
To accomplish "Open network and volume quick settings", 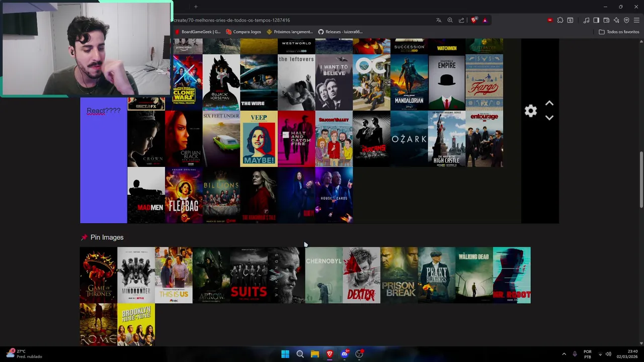I will tap(604, 354).
